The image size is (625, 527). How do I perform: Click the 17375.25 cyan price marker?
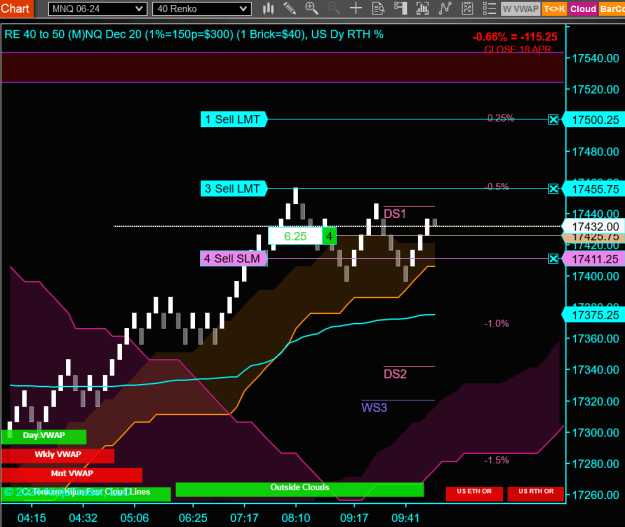tap(594, 315)
